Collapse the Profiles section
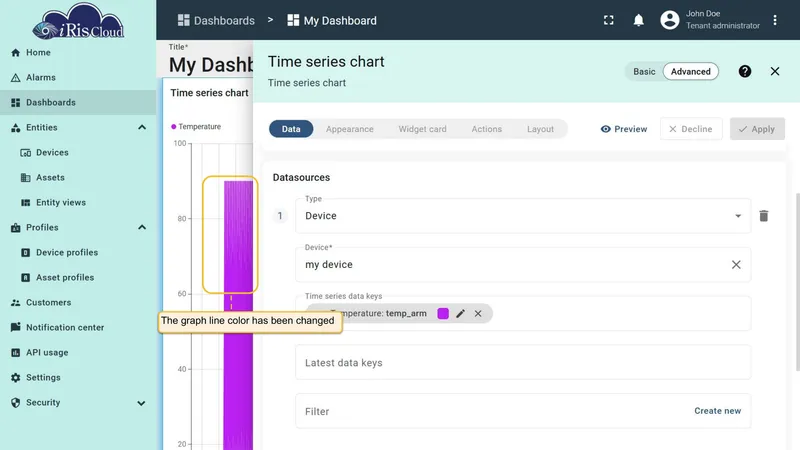Viewport: 800px width, 450px height. [x=142, y=228]
